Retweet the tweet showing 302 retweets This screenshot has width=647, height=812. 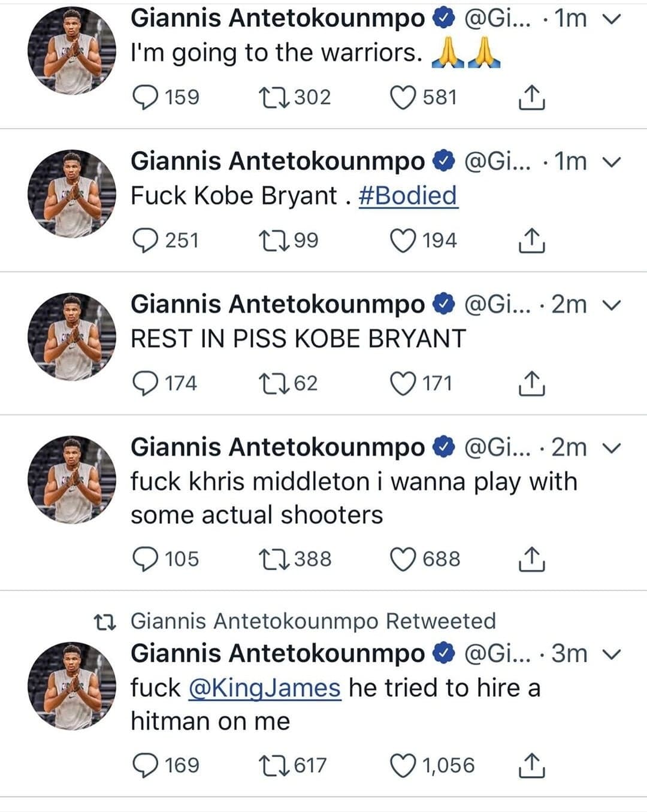274,98
